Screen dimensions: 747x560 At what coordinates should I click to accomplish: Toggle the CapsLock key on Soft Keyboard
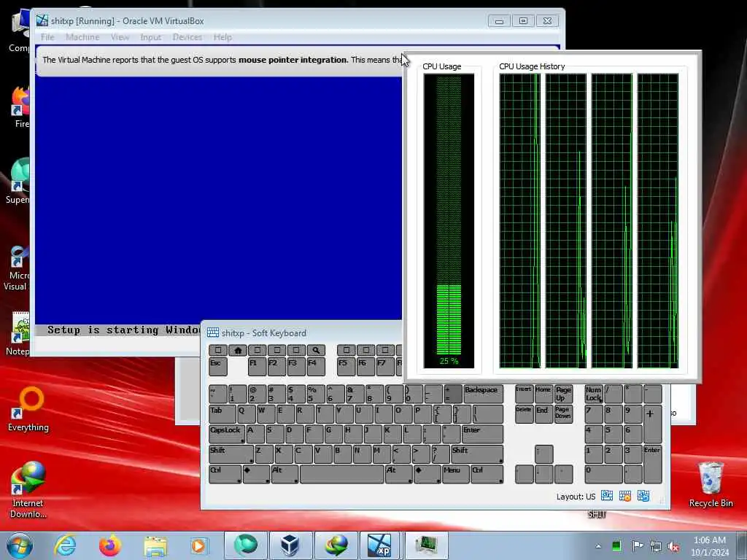click(227, 435)
